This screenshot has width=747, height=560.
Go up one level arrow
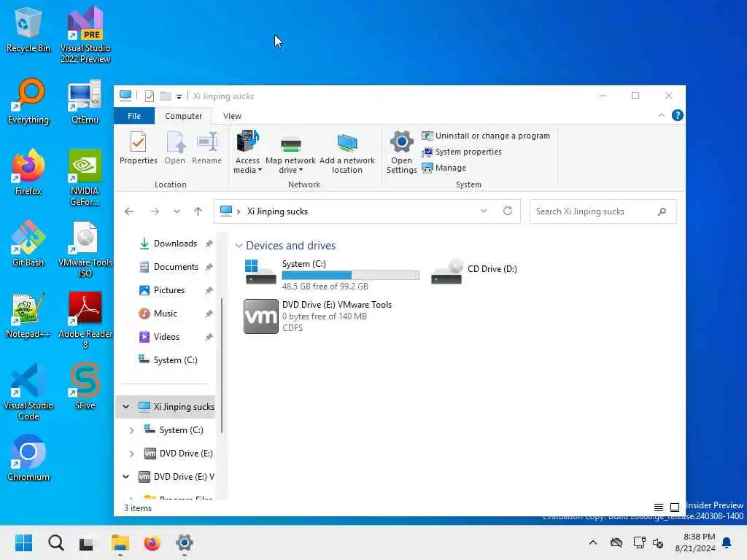(x=198, y=211)
